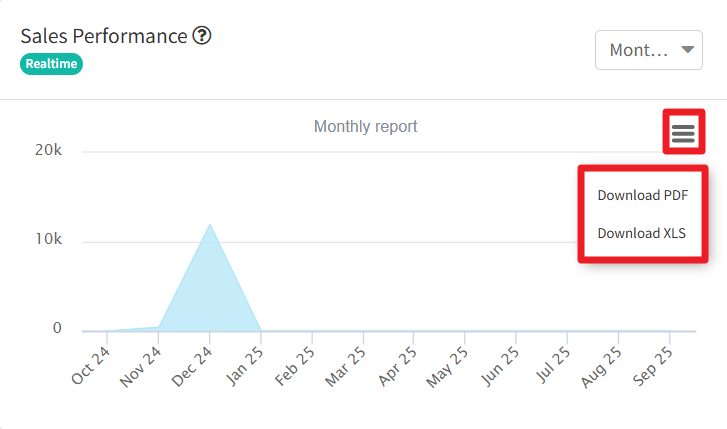
Task: Click the Oct 24 axis label
Action: [92, 366]
